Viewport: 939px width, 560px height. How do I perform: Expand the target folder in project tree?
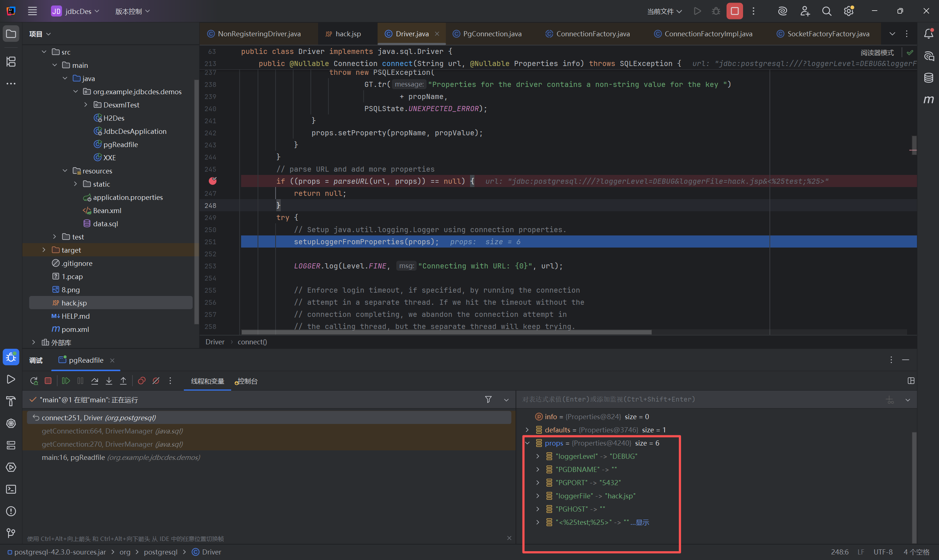[x=44, y=250]
